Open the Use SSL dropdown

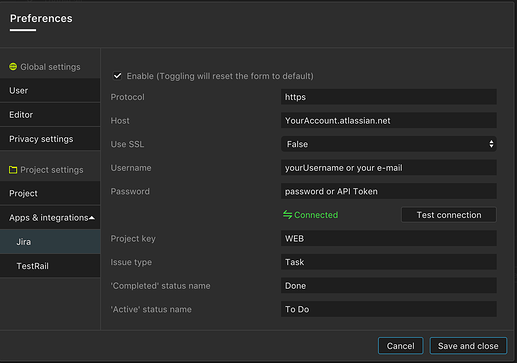[389, 144]
